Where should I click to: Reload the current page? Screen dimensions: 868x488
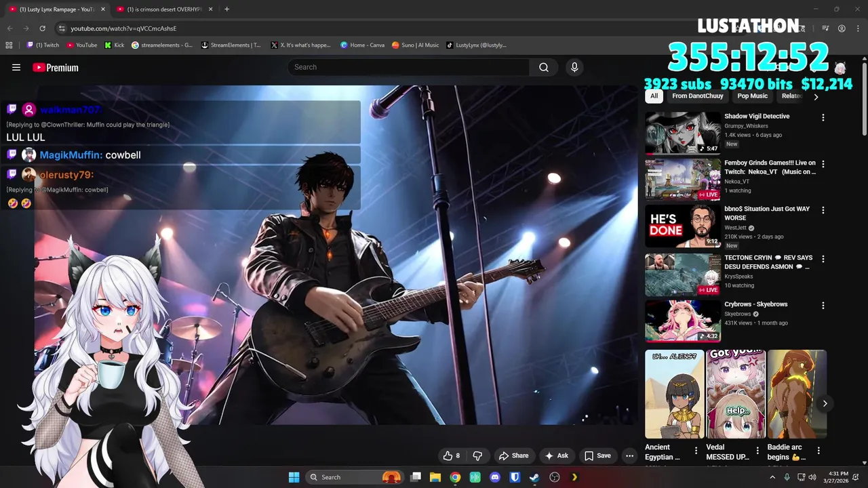point(42,28)
